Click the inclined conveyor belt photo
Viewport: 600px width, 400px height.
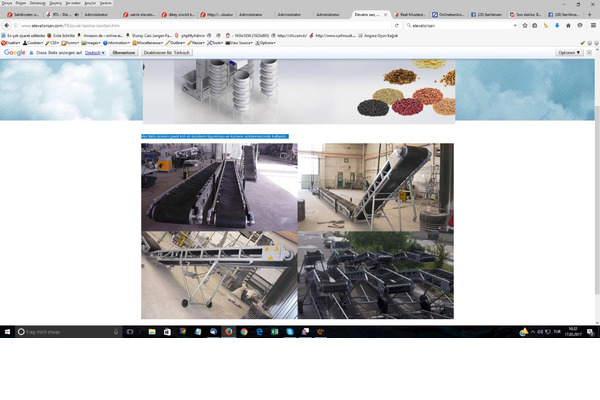click(376, 187)
